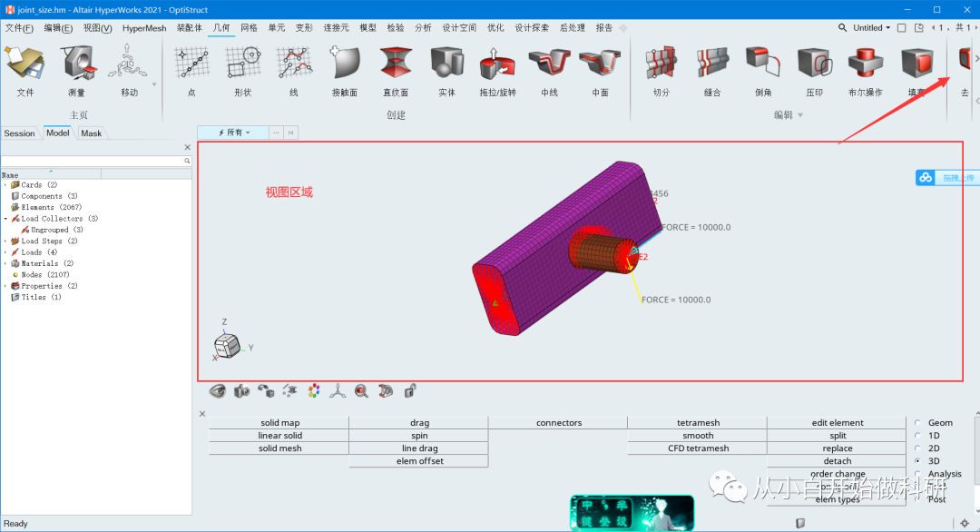Open the 所有 entity filter dropdown
Image resolution: width=980 pixels, height=532 pixels.
(x=233, y=133)
